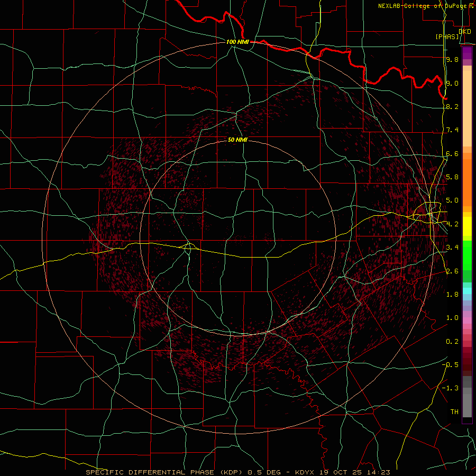Click the bright green band on the color scale
Image resolution: width=476 pixels, height=476 pixels.
pyautogui.click(x=467, y=255)
